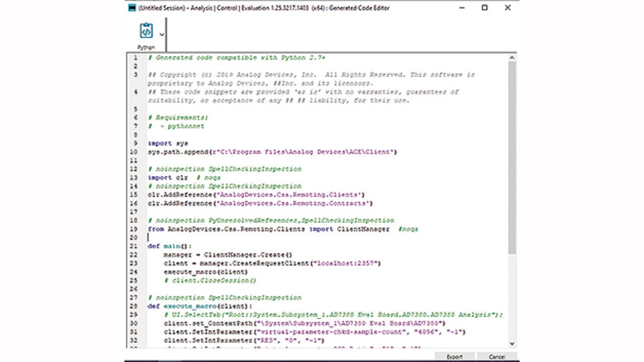Click the 'execute_macro(client)' call inside main

click(x=205, y=271)
